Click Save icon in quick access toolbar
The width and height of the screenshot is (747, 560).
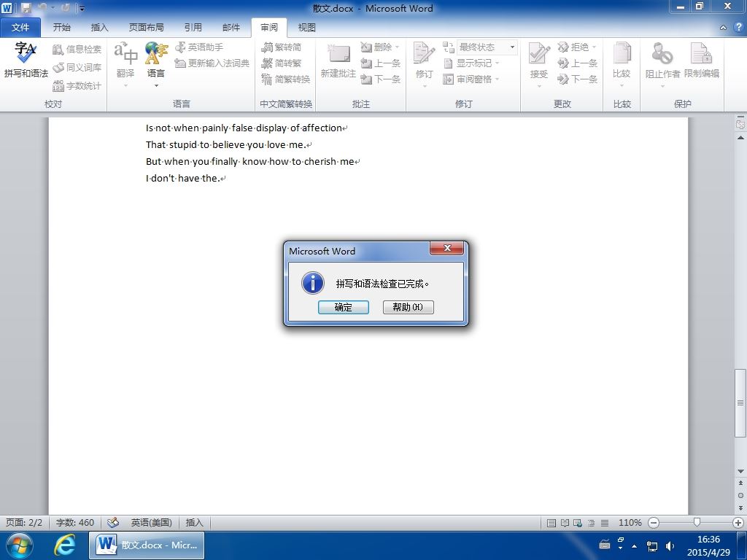tap(26, 8)
